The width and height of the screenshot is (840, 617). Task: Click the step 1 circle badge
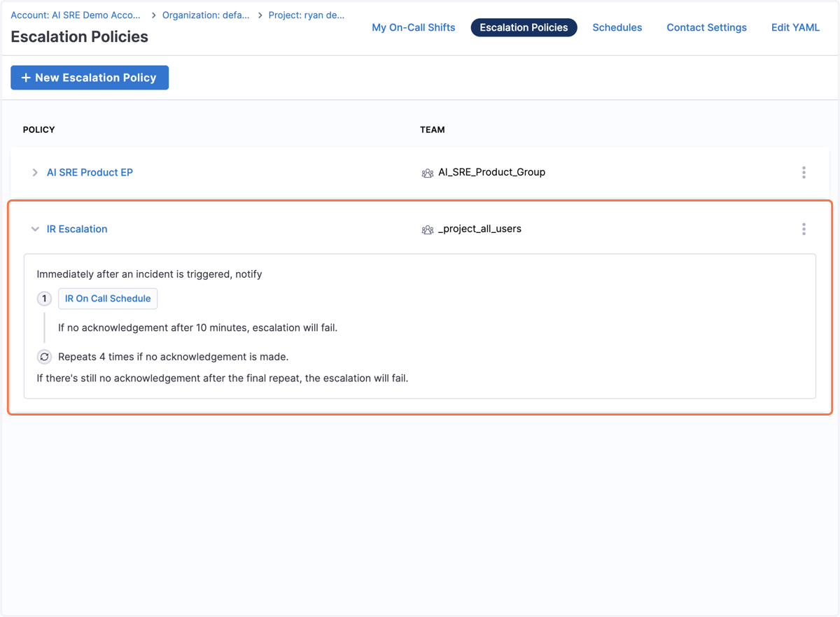[44, 299]
